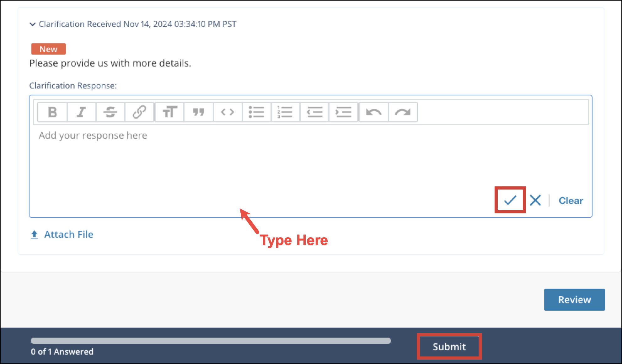The image size is (622, 364).
Task: Undo the last edit
Action: (x=373, y=112)
